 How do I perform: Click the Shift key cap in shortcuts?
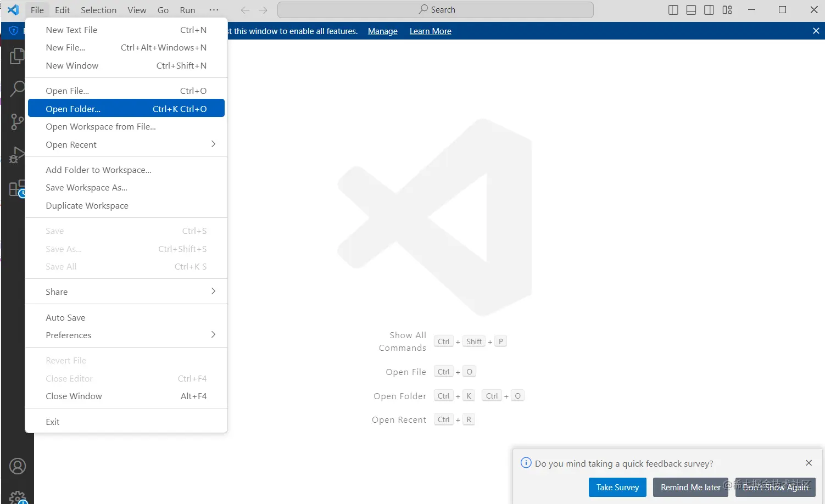pos(474,341)
